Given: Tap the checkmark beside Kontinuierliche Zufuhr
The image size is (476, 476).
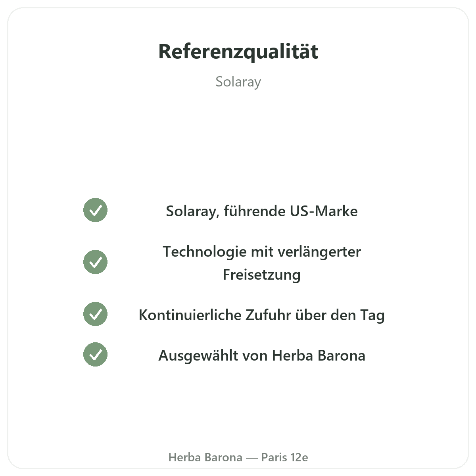Looking at the screenshot, I should [95, 314].
